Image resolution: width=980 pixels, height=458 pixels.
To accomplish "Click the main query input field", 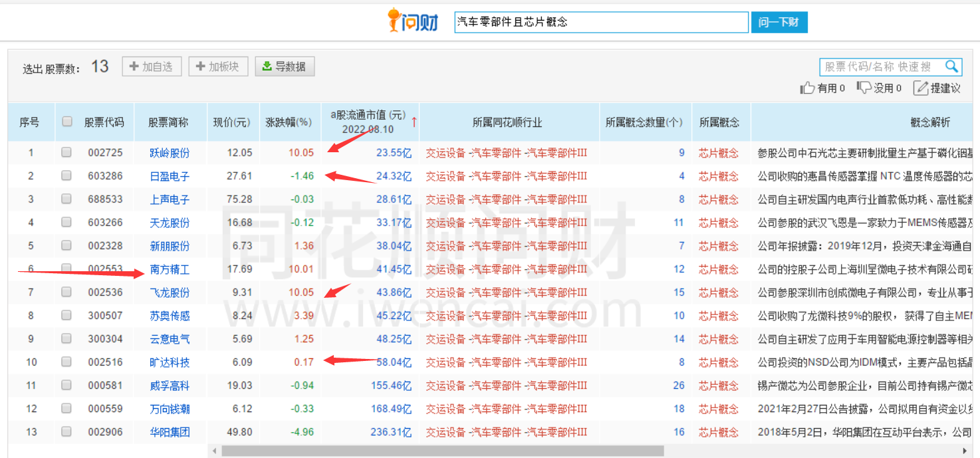I will pyautogui.click(x=601, y=22).
